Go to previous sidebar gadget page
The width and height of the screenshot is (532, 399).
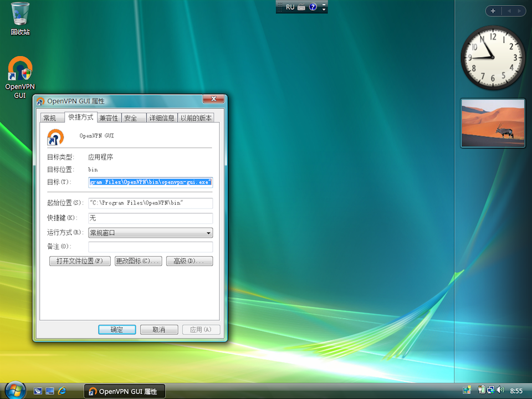pyautogui.click(x=509, y=11)
